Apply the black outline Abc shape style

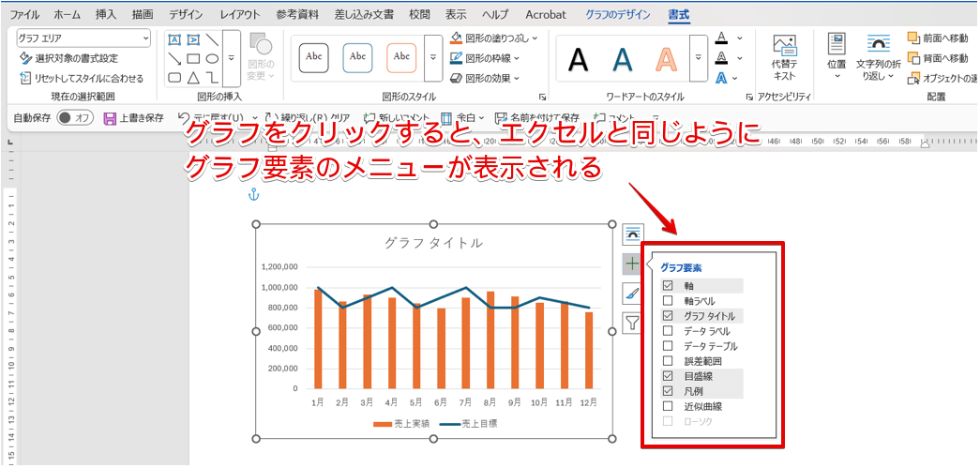314,57
